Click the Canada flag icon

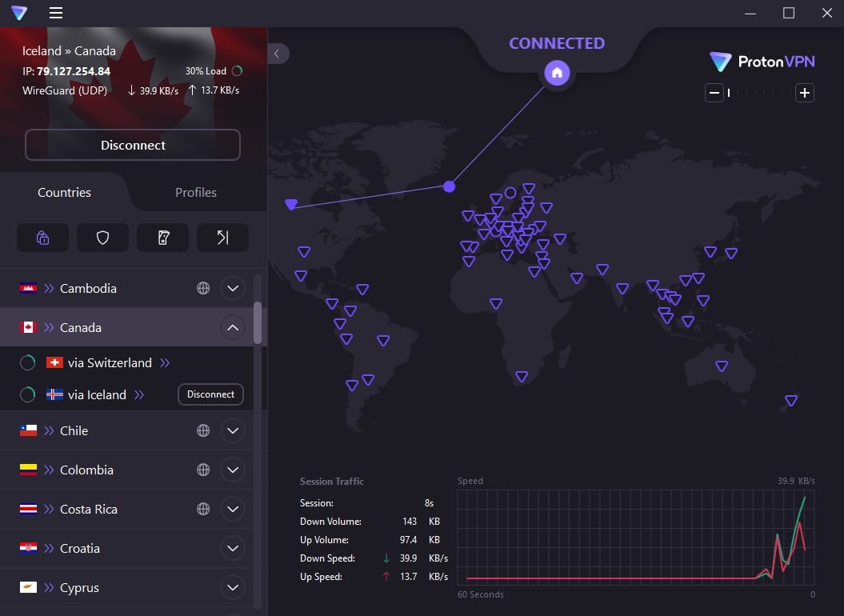(29, 327)
